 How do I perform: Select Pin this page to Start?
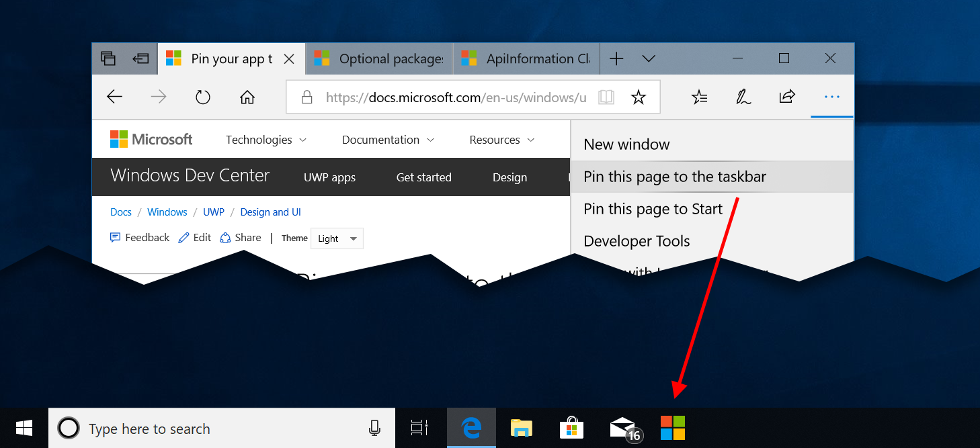(712, 209)
